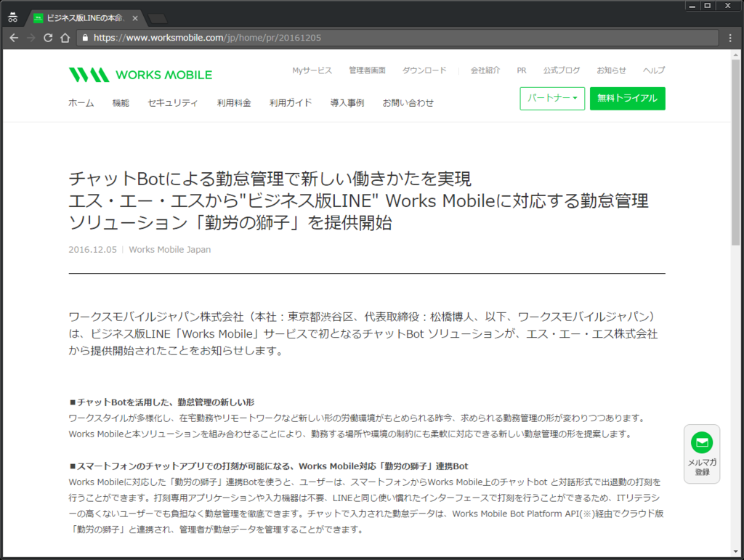The height and width of the screenshot is (560, 744).
Task: Select 導入事例 navigation item
Action: [x=347, y=103]
